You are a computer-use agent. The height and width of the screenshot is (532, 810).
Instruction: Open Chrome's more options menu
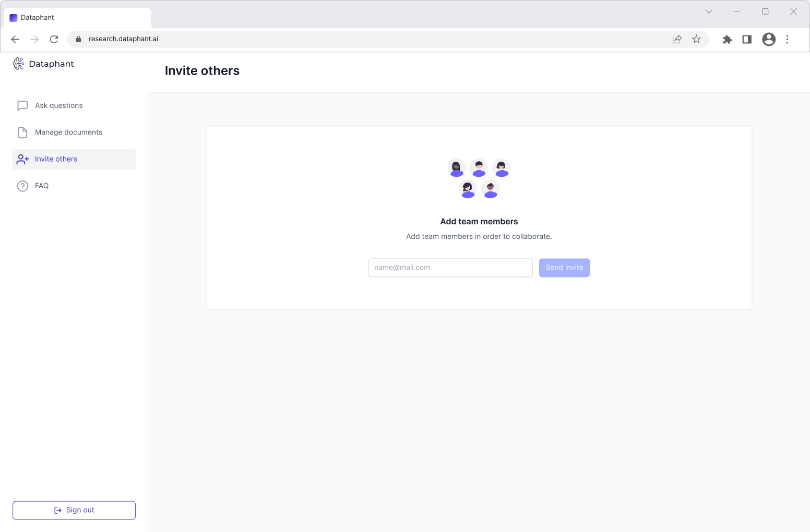(x=788, y=39)
